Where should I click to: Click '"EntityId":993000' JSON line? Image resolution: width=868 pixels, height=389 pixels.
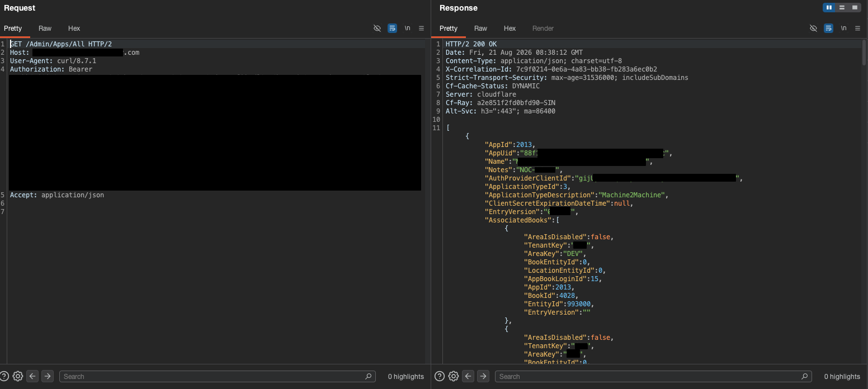point(559,304)
